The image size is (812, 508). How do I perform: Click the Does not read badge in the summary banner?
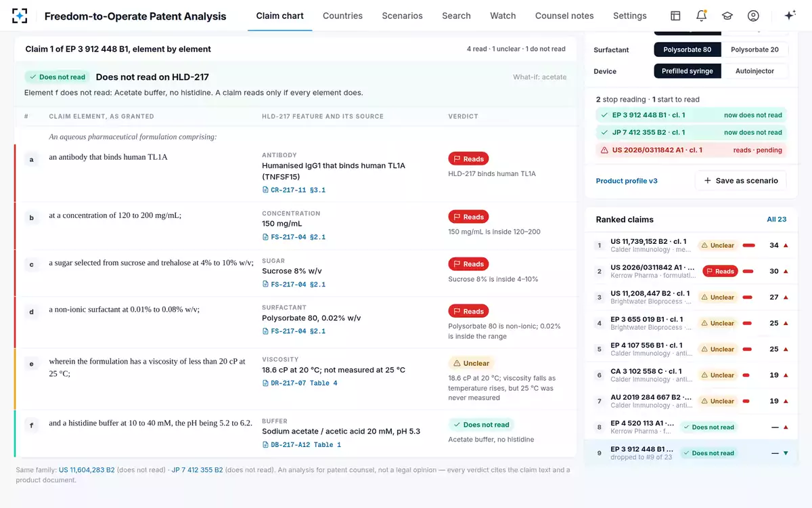click(57, 77)
